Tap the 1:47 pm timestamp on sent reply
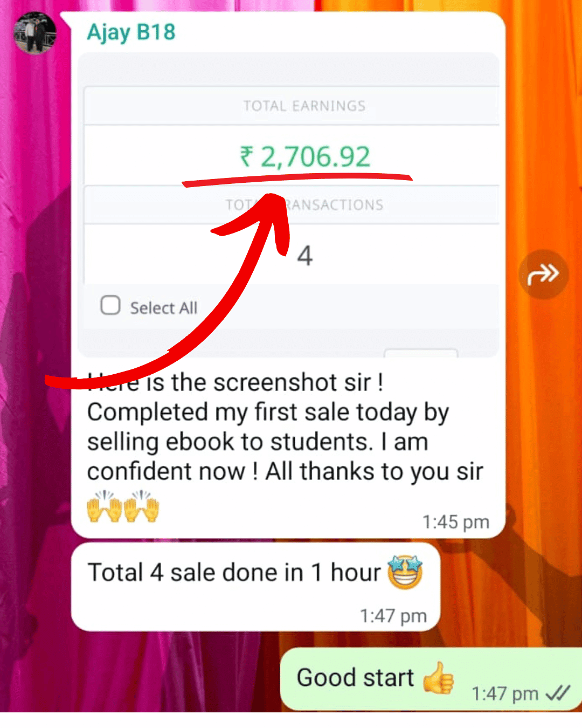Screen dimensions: 582x728 [x=505, y=693]
